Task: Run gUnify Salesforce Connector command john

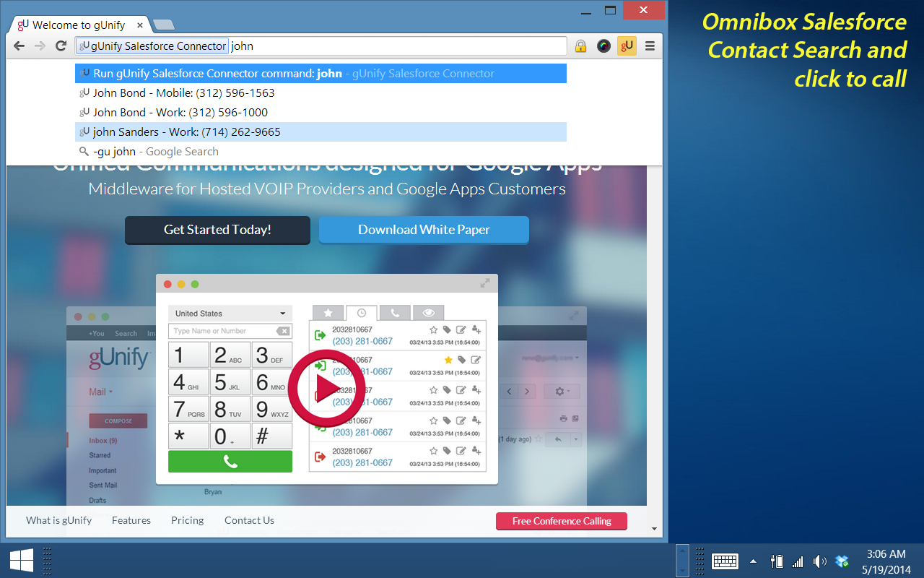Action: point(321,74)
